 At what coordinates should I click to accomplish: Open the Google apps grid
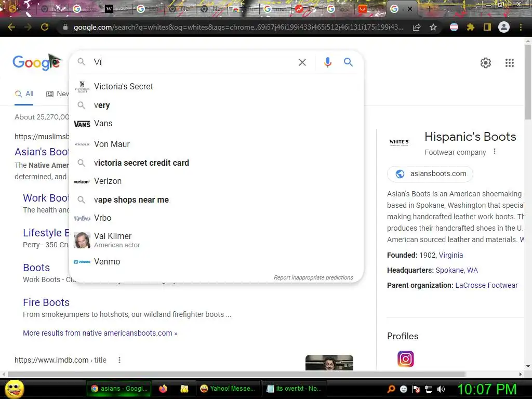point(510,63)
